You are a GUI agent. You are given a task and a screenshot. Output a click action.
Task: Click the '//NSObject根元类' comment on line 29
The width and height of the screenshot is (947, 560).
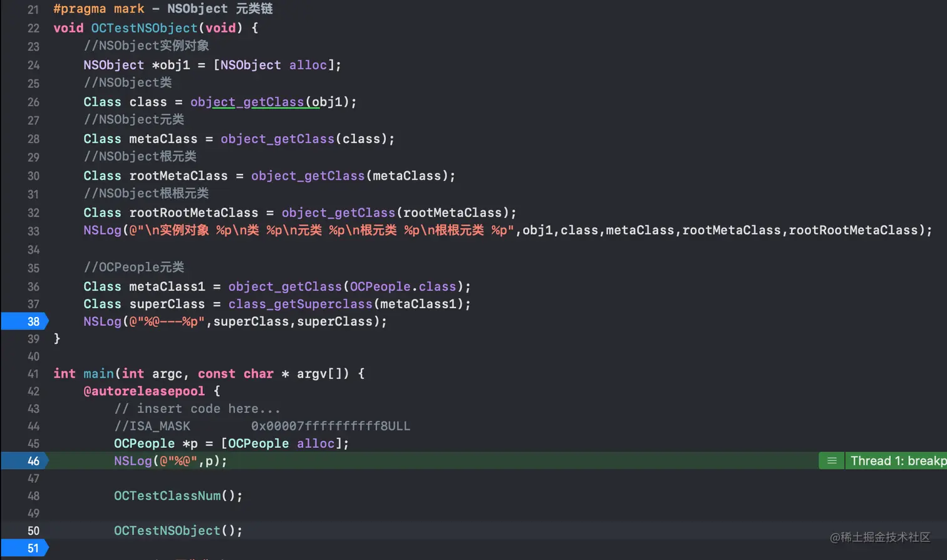tap(140, 157)
